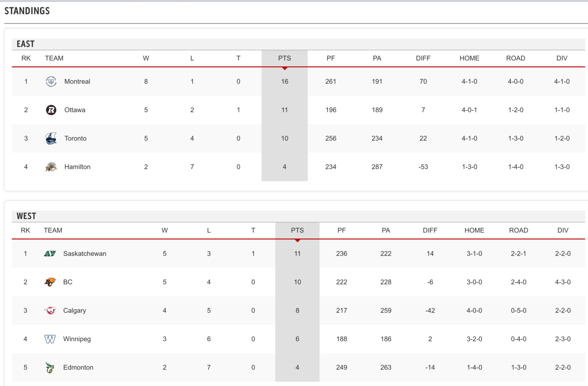This screenshot has width=588, height=386.
Task: Click the Calgary Stampeders team logo
Action: [50, 311]
